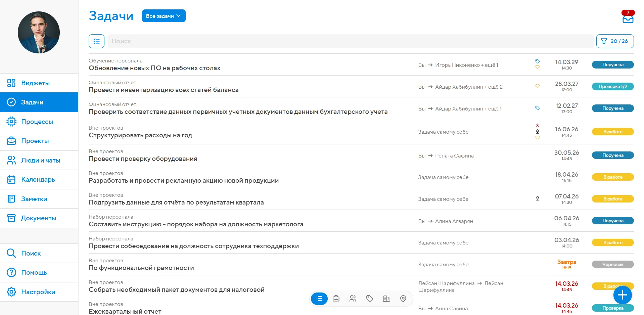Open the "Процессы" sidebar section
Screen dimensions: 644x315
[37, 122]
